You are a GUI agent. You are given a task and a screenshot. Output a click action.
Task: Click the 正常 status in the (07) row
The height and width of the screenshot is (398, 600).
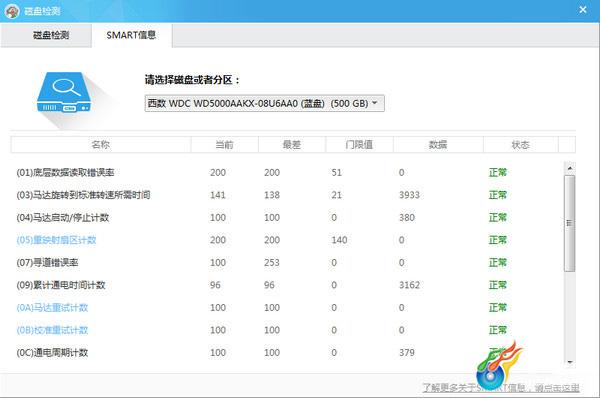[x=498, y=263]
